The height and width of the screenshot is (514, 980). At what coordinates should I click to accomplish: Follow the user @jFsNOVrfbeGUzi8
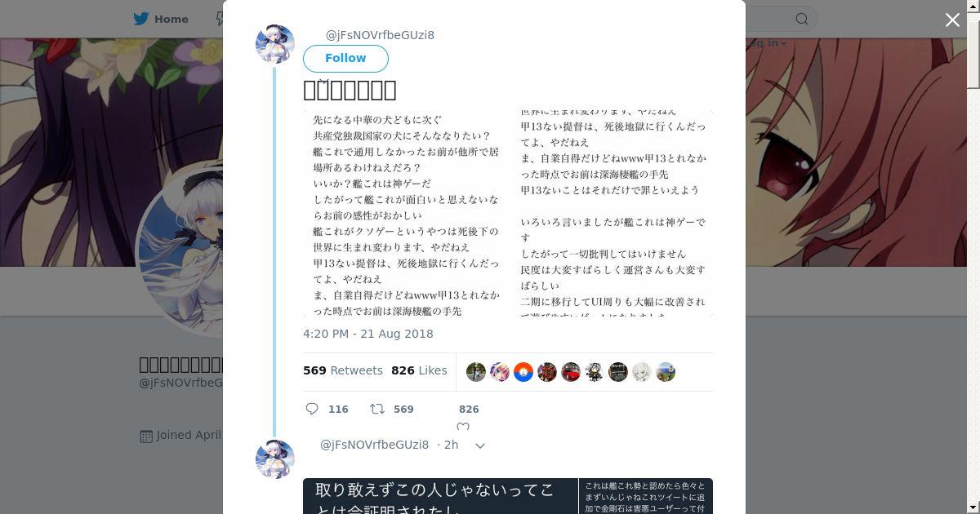click(x=345, y=58)
